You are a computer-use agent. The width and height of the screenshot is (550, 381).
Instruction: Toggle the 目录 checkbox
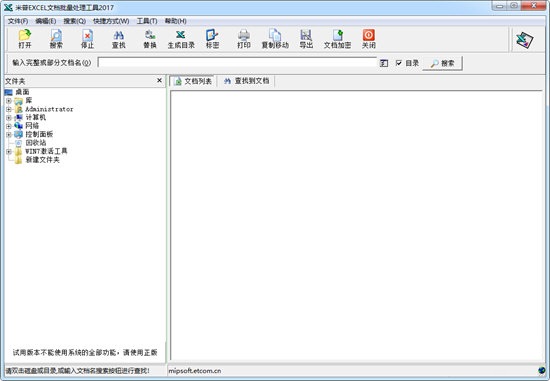coord(398,63)
